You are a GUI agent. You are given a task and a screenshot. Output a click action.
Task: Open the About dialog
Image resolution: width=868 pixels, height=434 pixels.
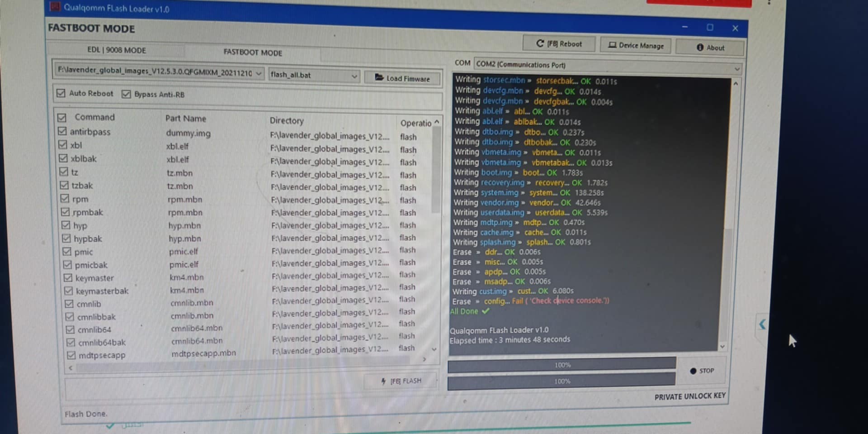click(x=710, y=48)
